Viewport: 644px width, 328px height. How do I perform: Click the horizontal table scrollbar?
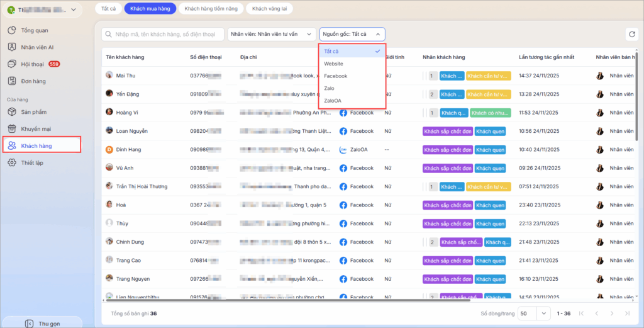314,300
